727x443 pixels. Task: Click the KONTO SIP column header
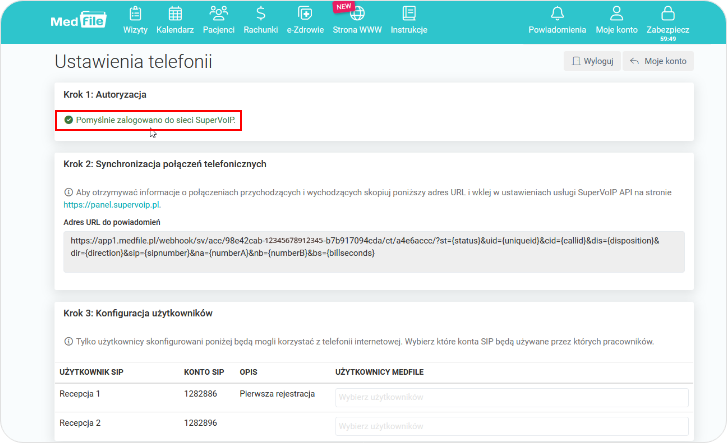pos(203,371)
